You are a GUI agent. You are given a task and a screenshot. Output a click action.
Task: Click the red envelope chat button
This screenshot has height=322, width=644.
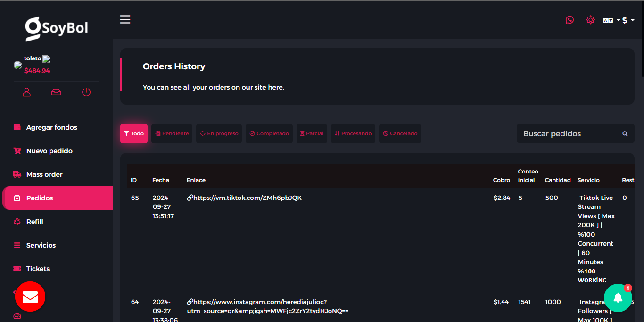[30, 297]
